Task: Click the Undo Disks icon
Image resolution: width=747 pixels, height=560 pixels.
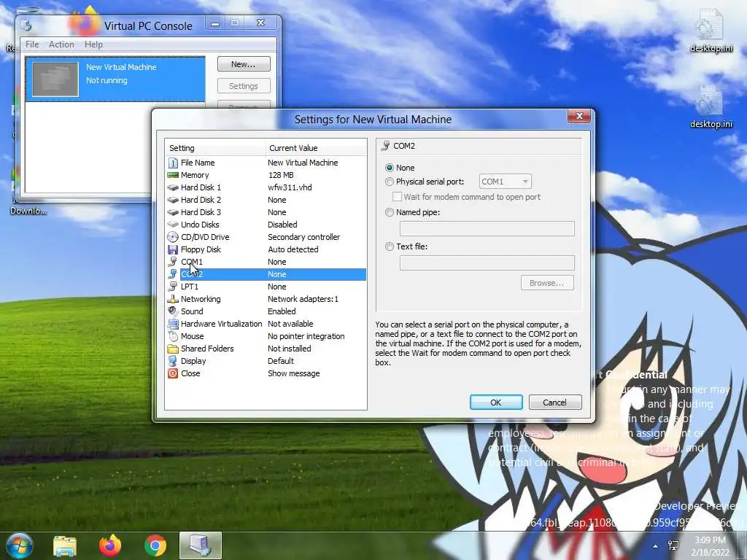Action: (173, 225)
